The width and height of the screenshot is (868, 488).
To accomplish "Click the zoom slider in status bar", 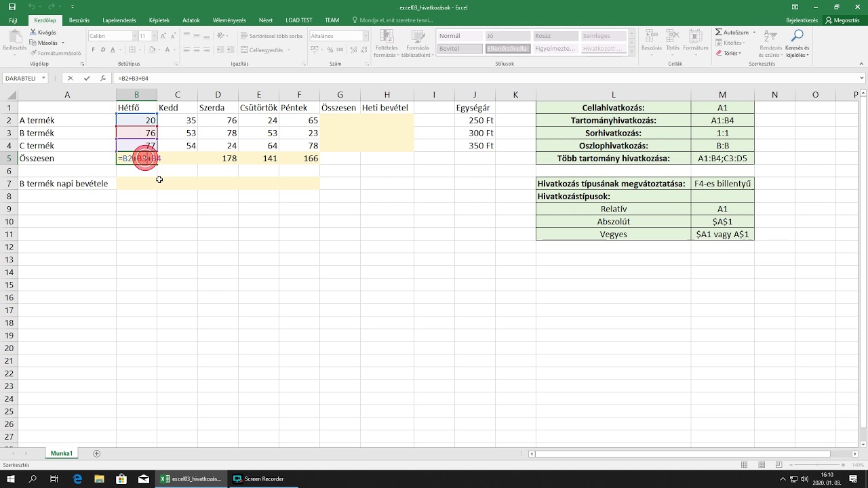I will coord(817,465).
